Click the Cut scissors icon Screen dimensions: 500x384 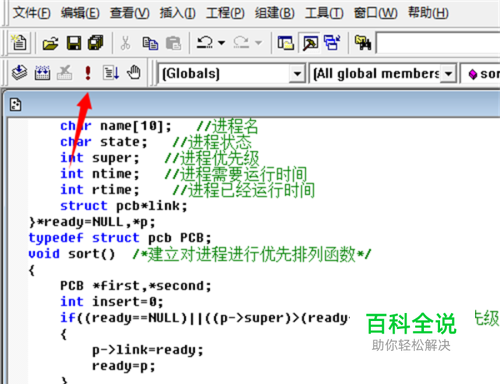(125, 43)
